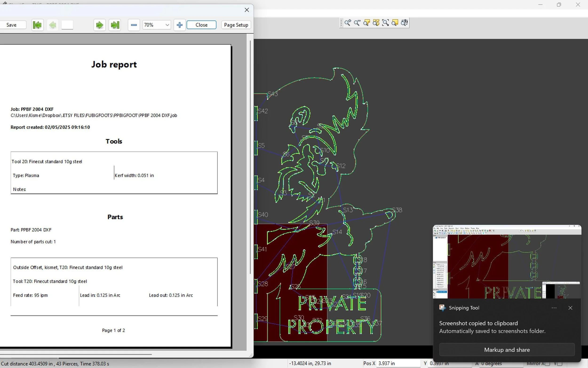Click the zoom out magnifier icon
This screenshot has width=588, height=368.
click(x=357, y=23)
